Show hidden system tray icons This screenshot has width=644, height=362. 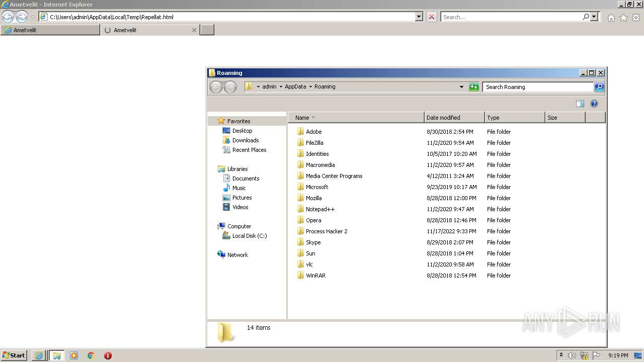[561, 355]
